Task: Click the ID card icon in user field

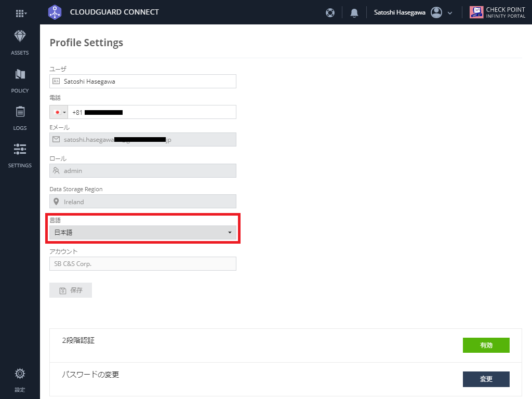Action: (56, 82)
